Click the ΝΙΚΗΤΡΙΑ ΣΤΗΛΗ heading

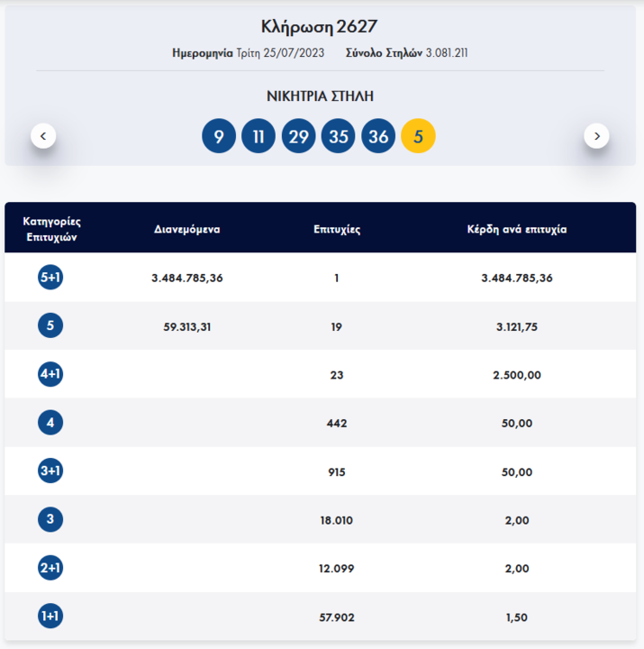320,96
